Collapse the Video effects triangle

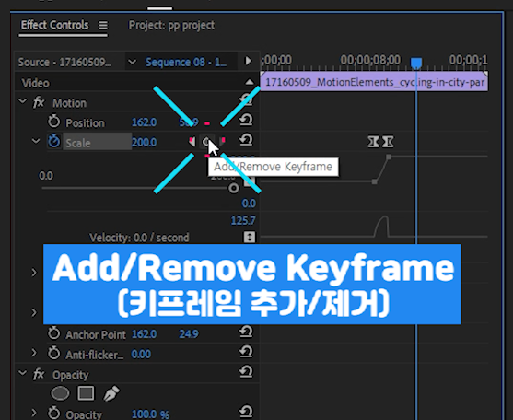(x=250, y=82)
